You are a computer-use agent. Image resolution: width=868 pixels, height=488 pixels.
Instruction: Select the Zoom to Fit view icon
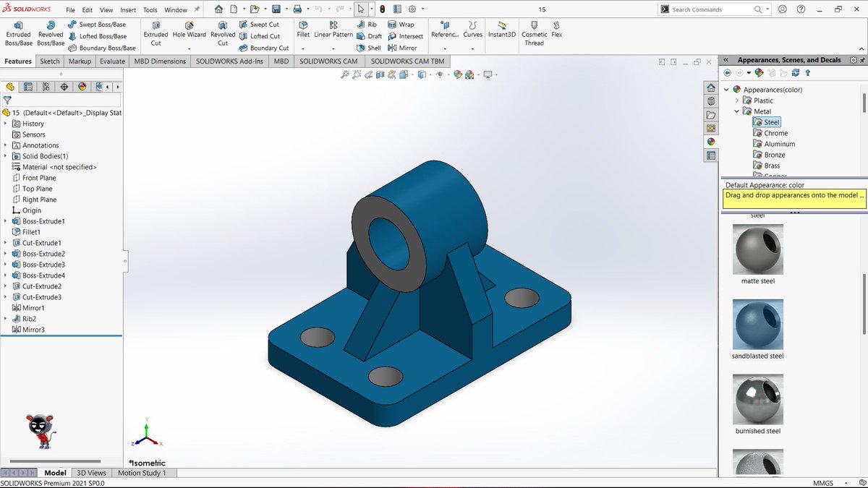(344, 74)
